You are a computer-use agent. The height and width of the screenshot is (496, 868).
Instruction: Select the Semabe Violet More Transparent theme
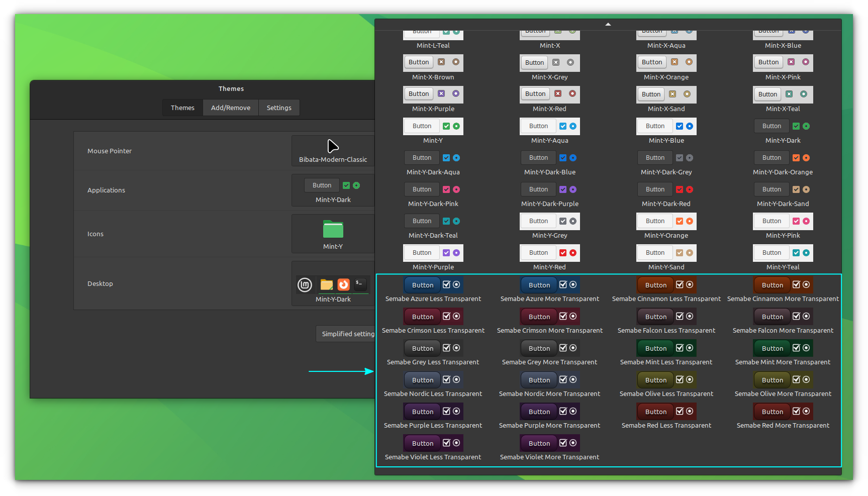point(549,443)
